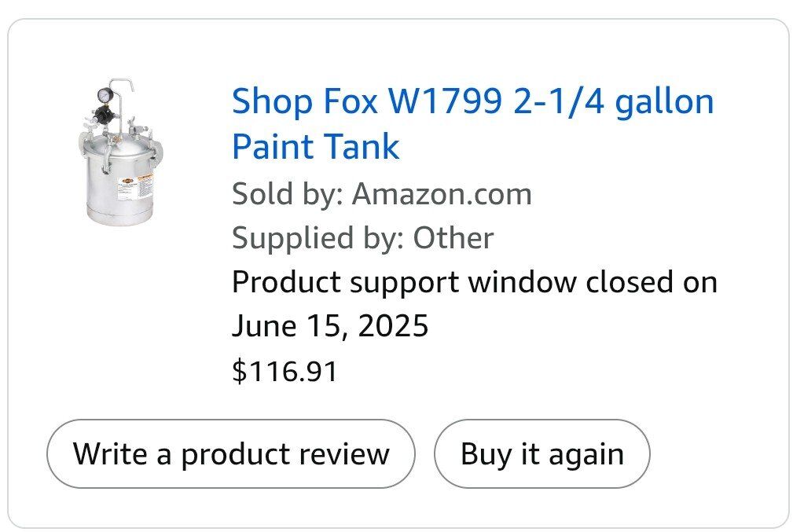804x532 pixels.
Task: Click the "Supplied by: Other" text
Action: click(362, 238)
